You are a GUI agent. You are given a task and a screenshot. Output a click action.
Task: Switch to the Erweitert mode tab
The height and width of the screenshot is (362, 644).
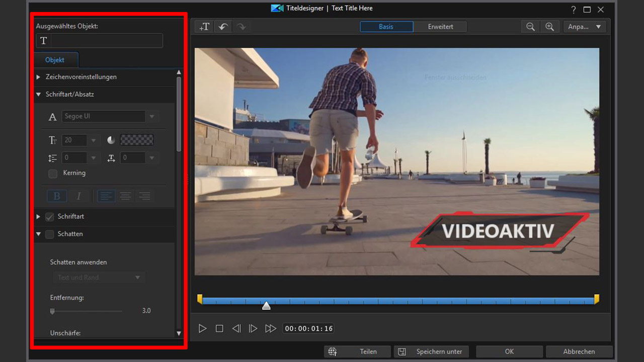[x=440, y=27]
